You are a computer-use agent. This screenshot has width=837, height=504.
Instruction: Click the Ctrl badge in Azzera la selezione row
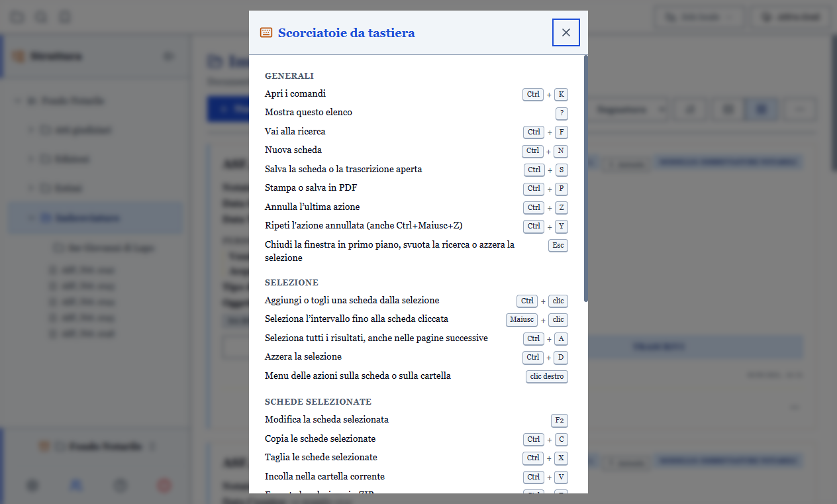coord(533,358)
